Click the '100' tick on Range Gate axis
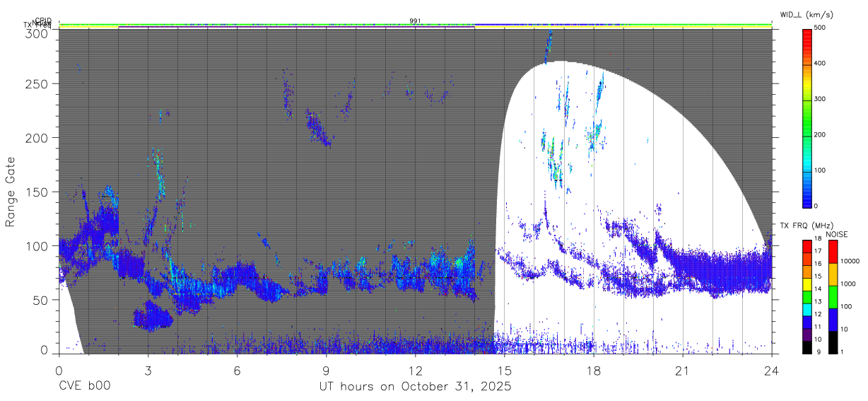This screenshot has width=868, height=401. pyautogui.click(x=36, y=245)
